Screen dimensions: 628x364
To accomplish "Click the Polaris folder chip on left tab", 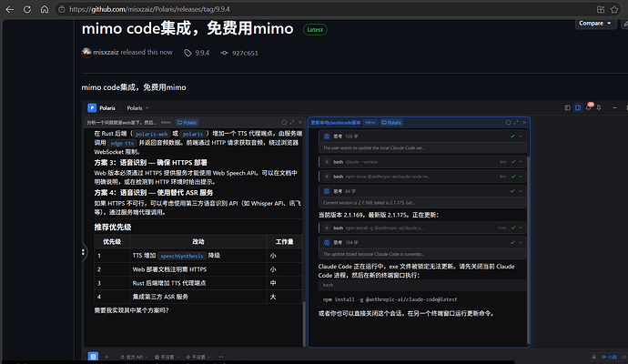I will (x=187, y=123).
